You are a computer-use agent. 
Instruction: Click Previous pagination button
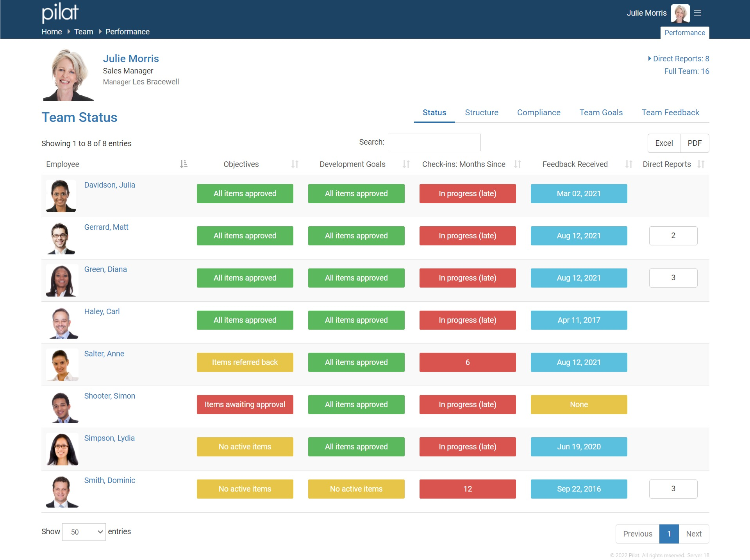(637, 534)
